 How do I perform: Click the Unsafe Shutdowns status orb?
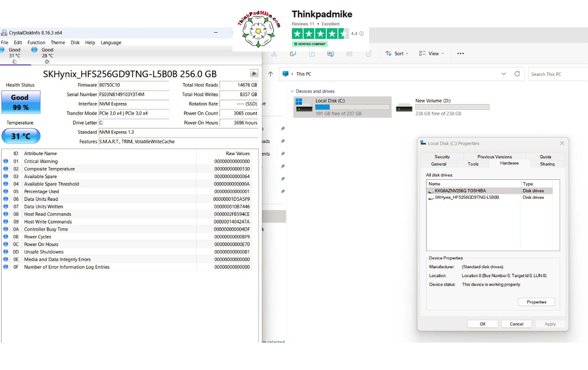[6, 252]
